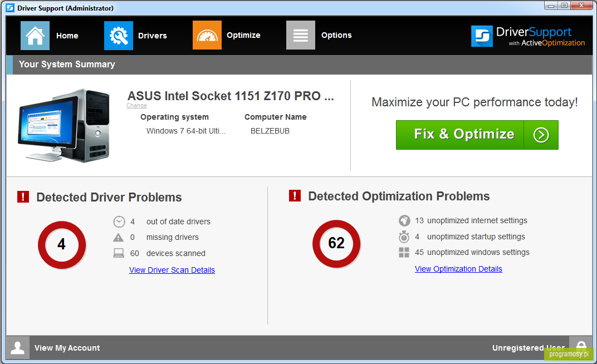This screenshot has height=364, width=597.
Task: Go to the Home tab label
Action: pos(67,36)
